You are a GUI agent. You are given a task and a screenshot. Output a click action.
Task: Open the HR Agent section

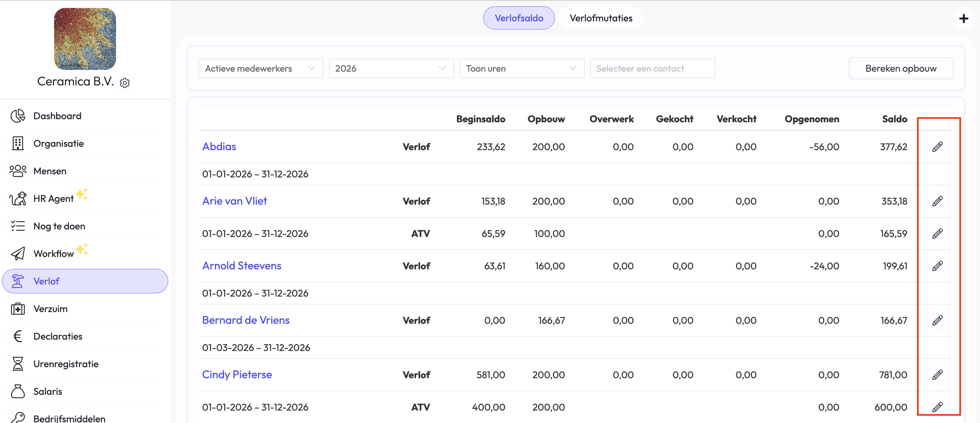coord(53,198)
